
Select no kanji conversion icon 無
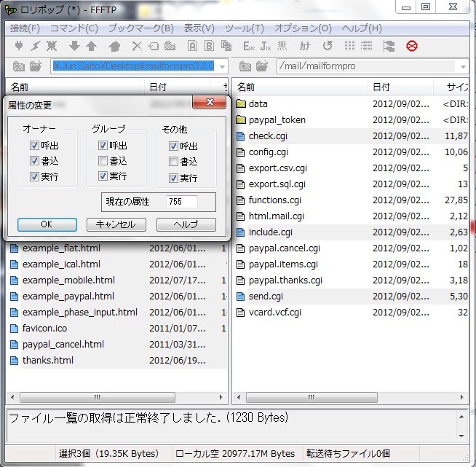pyautogui.click(x=282, y=46)
